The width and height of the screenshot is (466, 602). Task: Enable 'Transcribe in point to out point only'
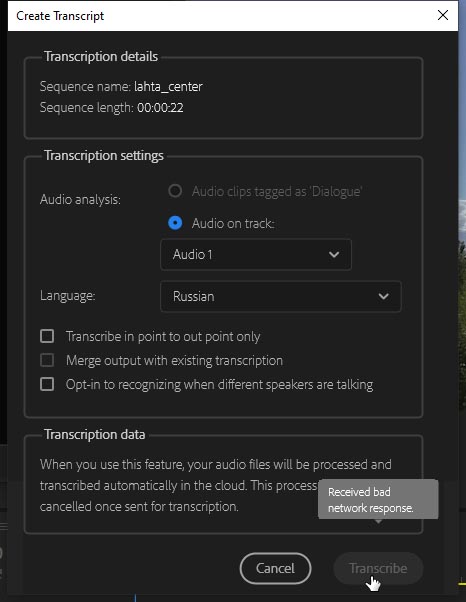pyautogui.click(x=47, y=336)
